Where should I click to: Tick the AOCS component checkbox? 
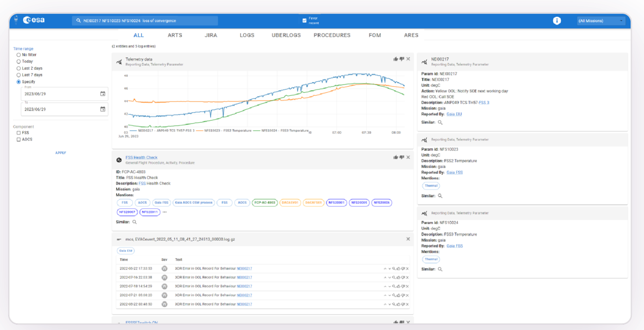pyautogui.click(x=18, y=139)
